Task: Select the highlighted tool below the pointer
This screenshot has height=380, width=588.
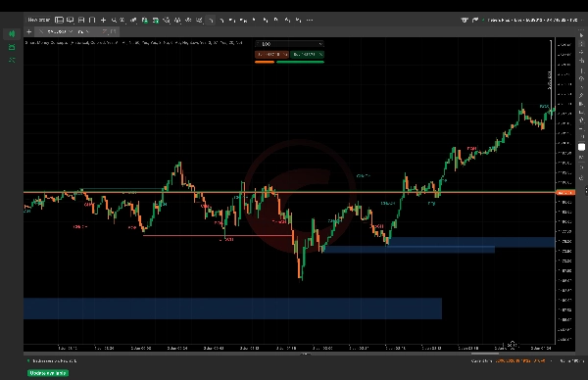Action: coord(581,43)
